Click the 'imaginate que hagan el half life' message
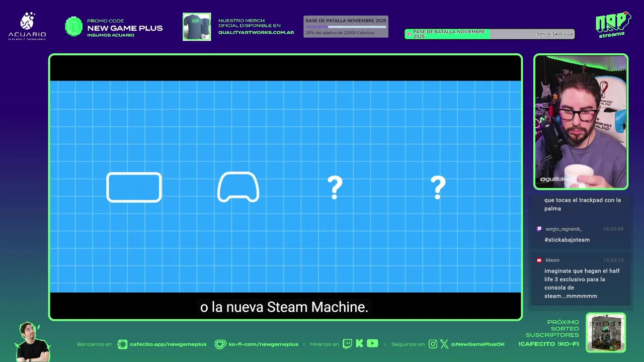 pyautogui.click(x=582, y=284)
